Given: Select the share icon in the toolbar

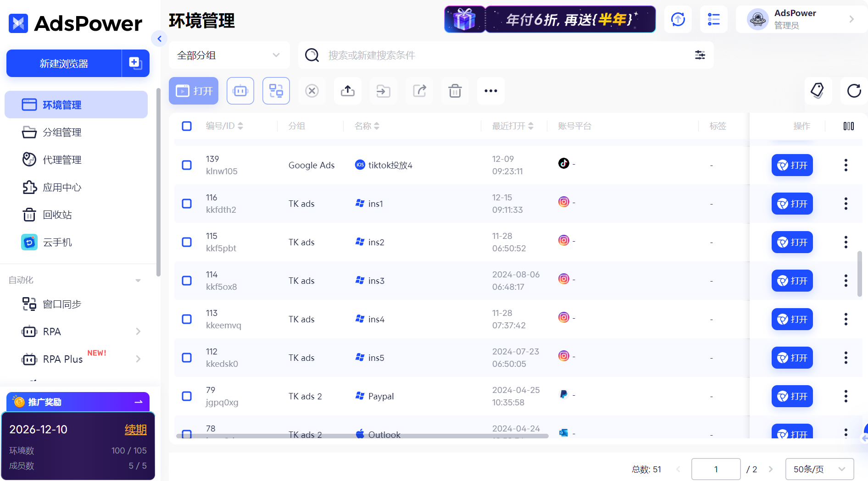Looking at the screenshot, I should coord(419,91).
